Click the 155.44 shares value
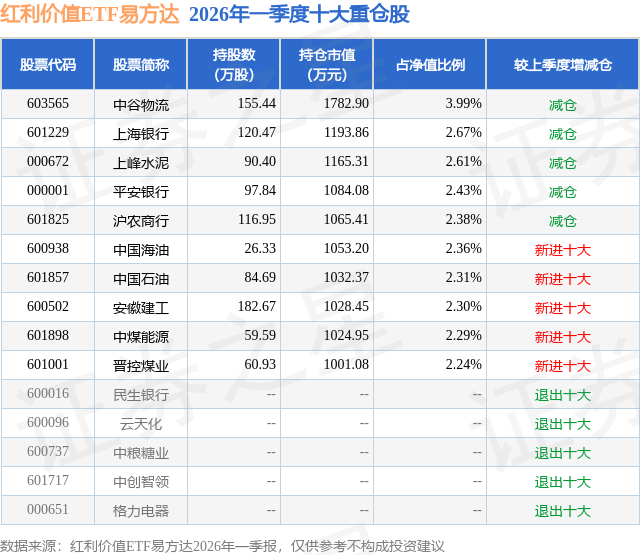Viewport: 640px width, 555px height. click(x=257, y=104)
